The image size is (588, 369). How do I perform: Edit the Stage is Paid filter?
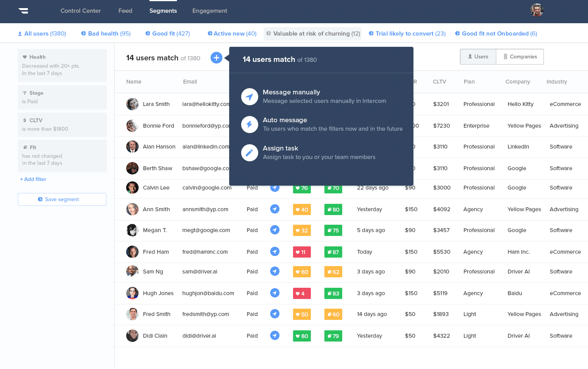coord(62,97)
